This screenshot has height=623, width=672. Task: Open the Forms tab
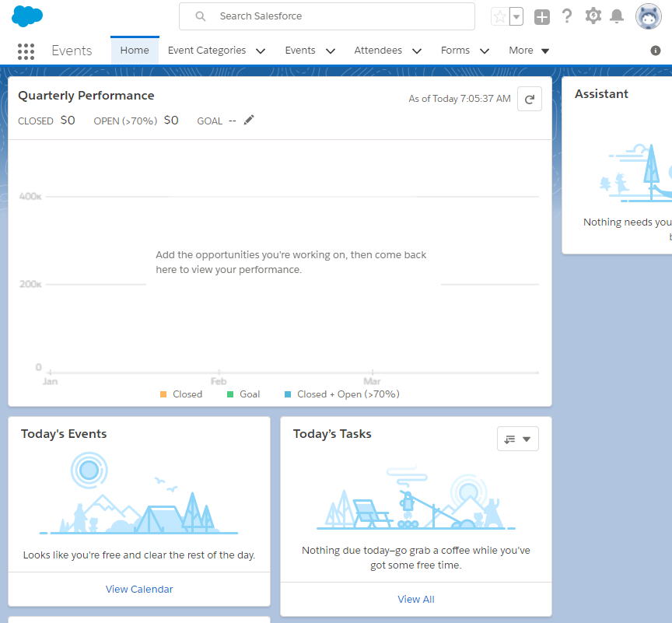coord(455,50)
